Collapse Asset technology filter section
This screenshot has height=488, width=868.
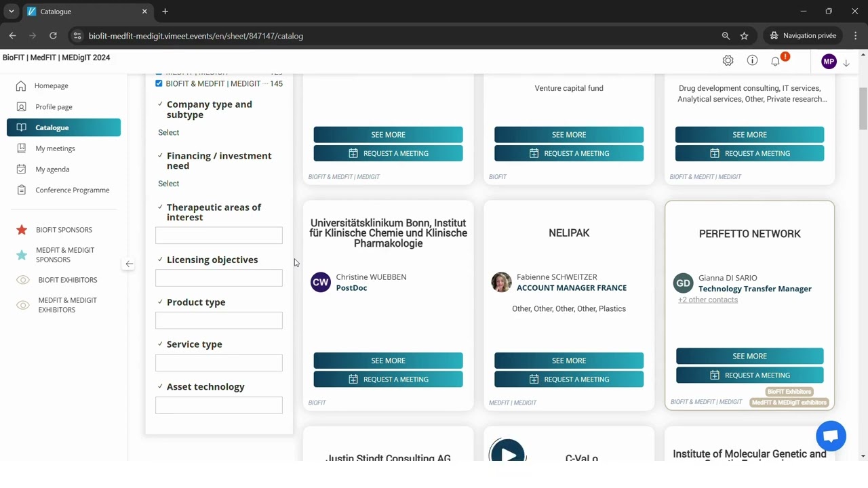(x=160, y=386)
